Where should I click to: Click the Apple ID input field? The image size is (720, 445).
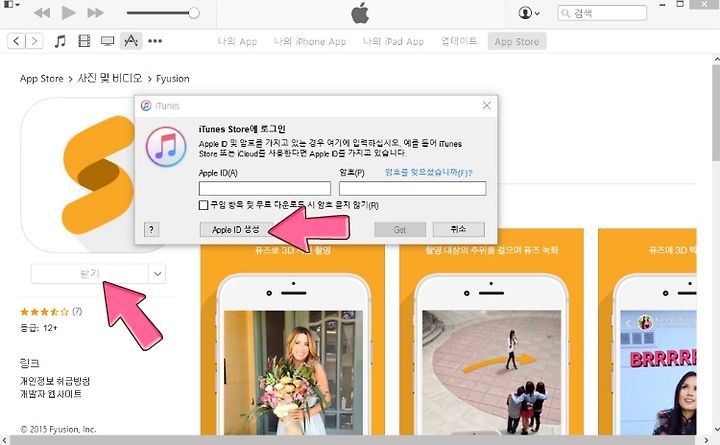click(x=264, y=188)
